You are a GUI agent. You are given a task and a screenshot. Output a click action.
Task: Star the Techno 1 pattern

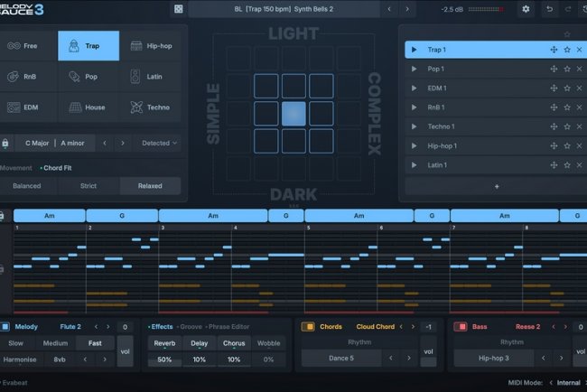pos(567,126)
